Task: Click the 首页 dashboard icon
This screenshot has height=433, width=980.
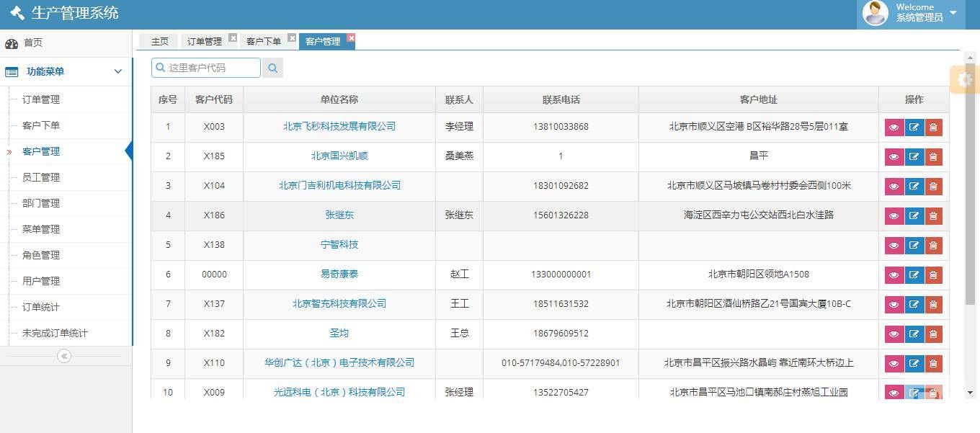Action: point(12,43)
